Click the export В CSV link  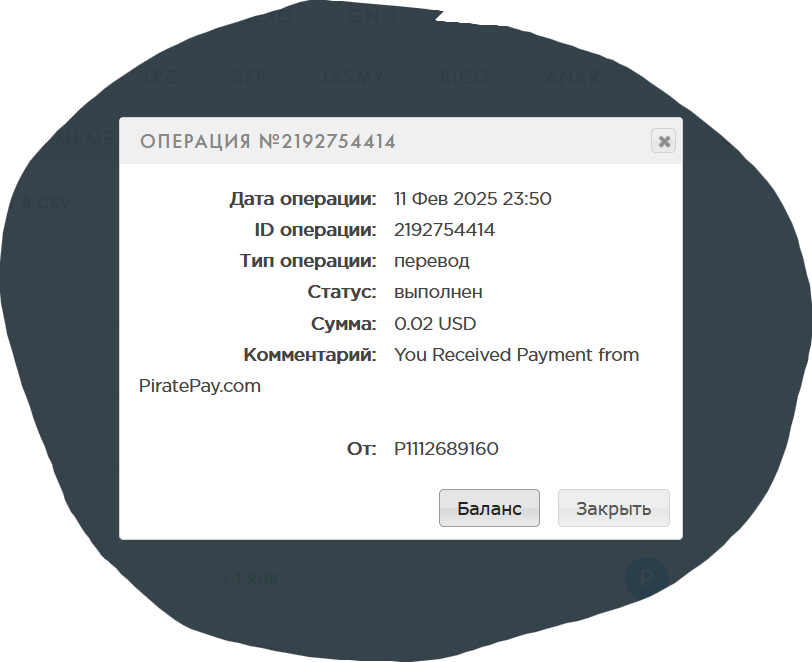tap(46, 203)
